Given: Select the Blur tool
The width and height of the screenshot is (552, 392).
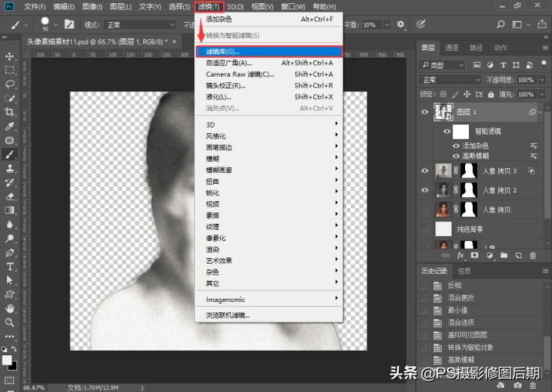Looking at the screenshot, I should click(9, 224).
